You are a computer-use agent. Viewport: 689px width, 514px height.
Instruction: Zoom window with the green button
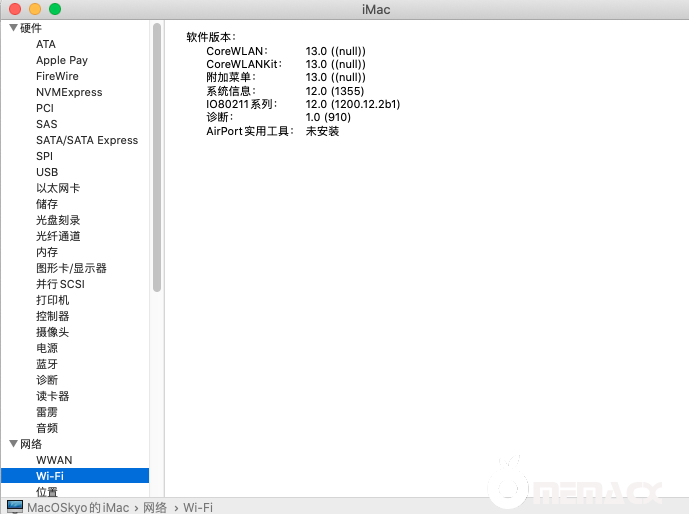click(x=55, y=9)
